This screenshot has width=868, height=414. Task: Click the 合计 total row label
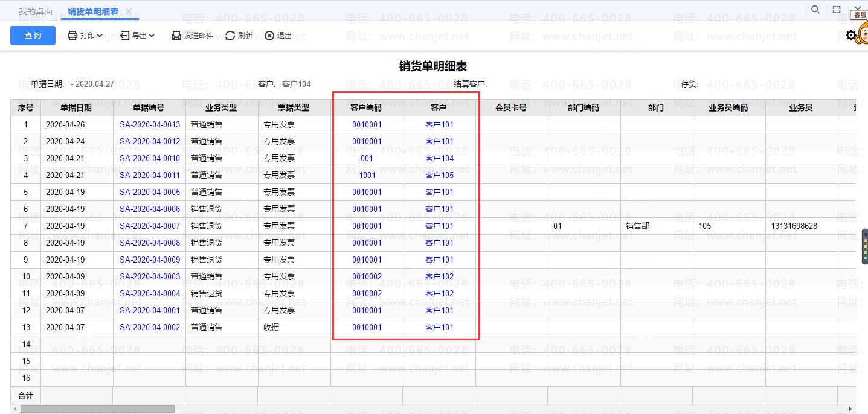point(25,396)
